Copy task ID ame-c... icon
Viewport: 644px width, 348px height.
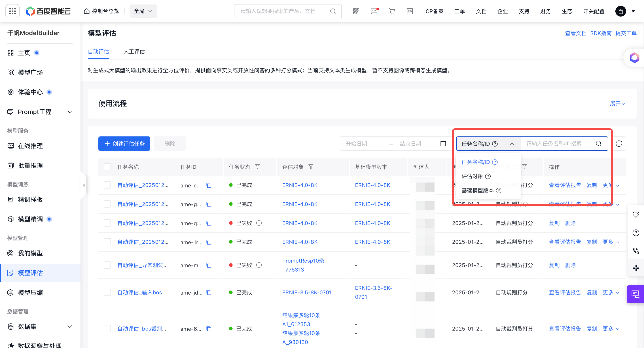click(209, 185)
